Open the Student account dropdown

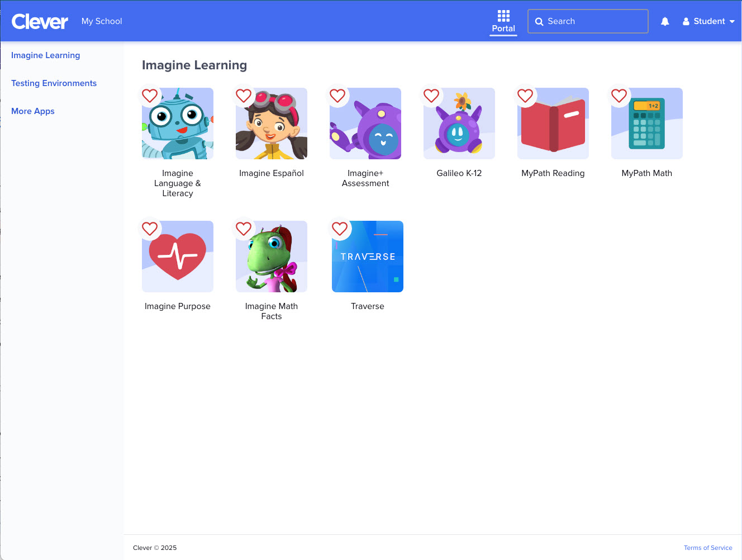coord(708,21)
